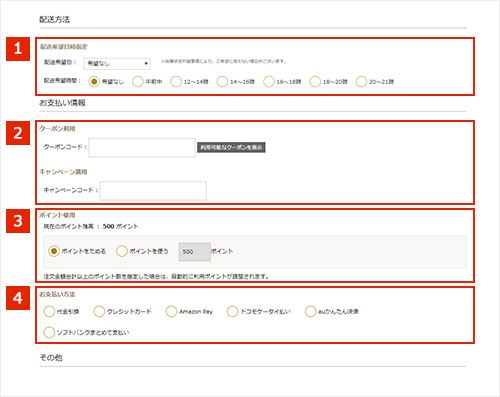This screenshot has width=500, height=397.
Task: Select 午前中 delivery time option
Action: (138, 81)
